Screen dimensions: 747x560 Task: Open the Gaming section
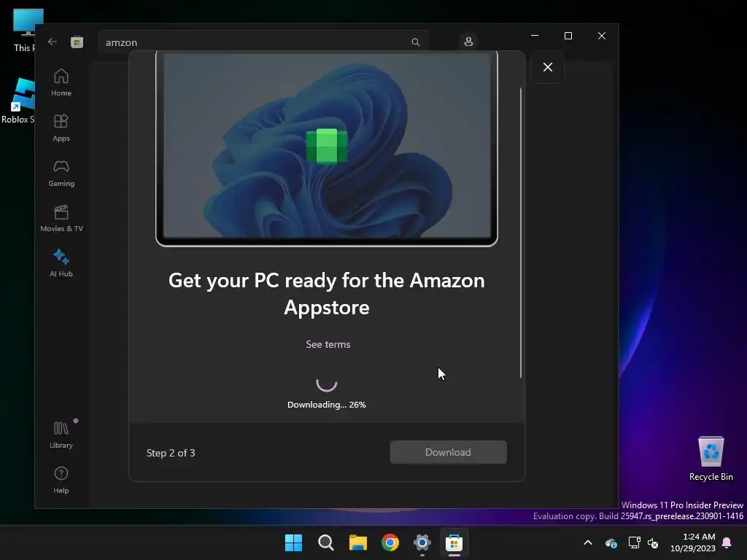(61, 173)
